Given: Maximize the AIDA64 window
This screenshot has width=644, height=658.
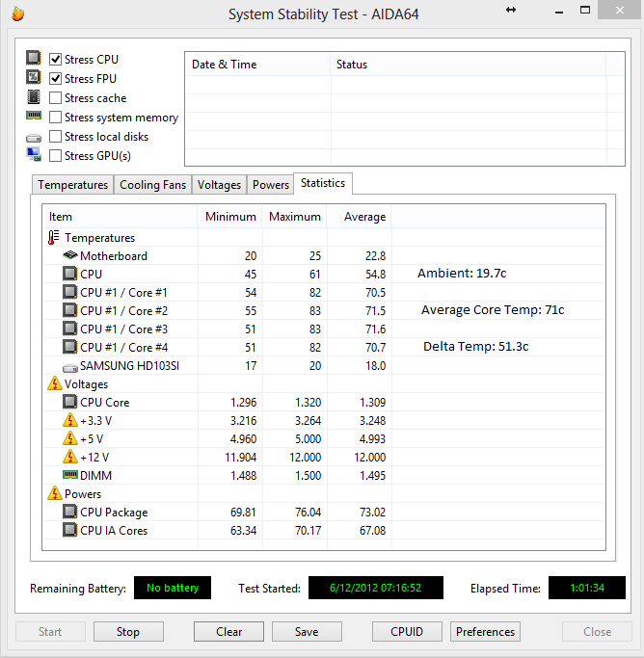Looking at the screenshot, I should (x=585, y=10).
